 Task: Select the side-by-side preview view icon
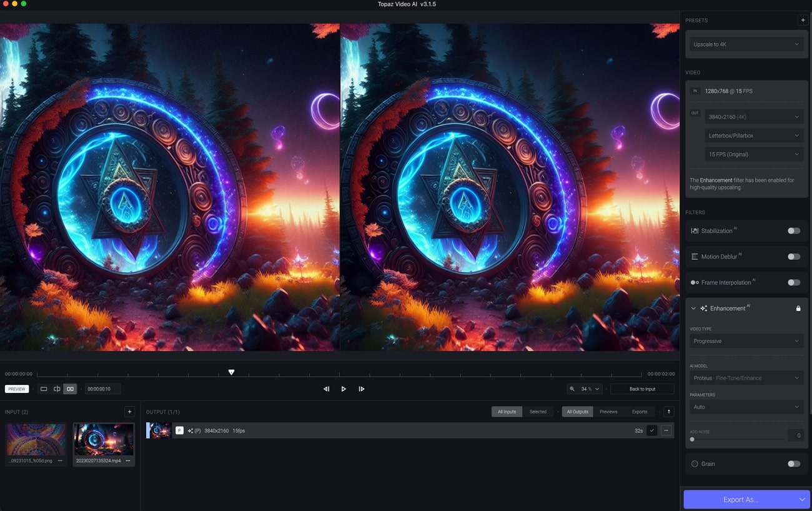click(x=70, y=389)
